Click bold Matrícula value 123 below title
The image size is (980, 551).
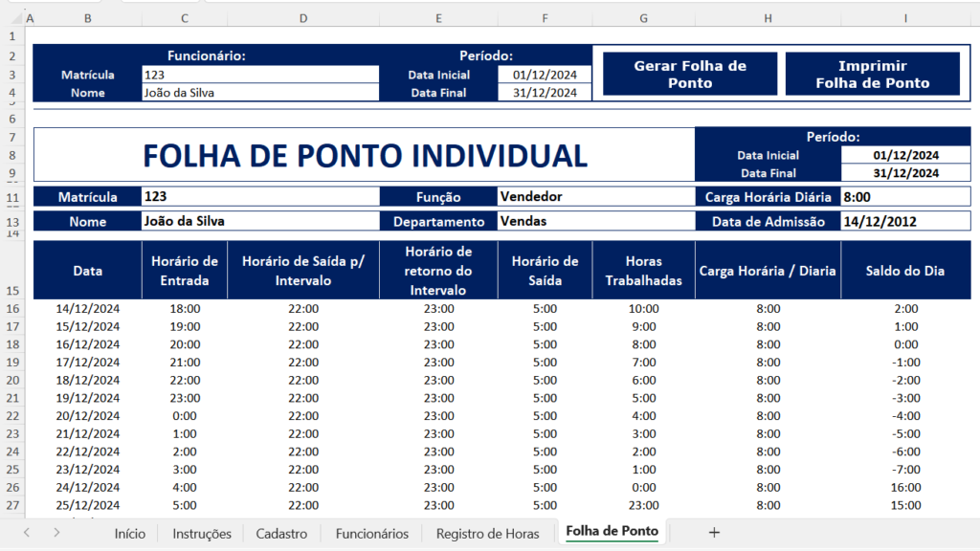tap(260, 197)
